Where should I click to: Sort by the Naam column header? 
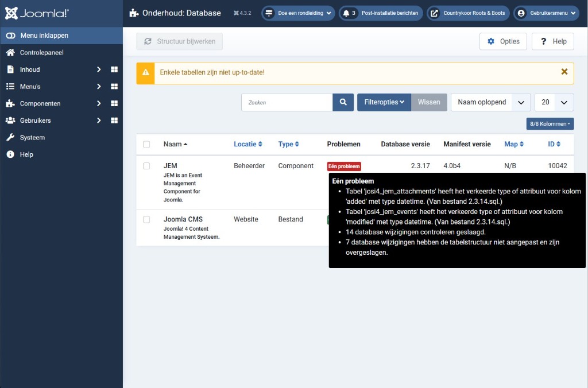pyautogui.click(x=175, y=144)
